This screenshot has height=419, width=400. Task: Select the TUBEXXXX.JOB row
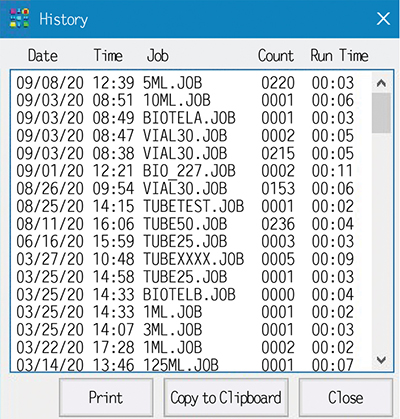click(185, 259)
